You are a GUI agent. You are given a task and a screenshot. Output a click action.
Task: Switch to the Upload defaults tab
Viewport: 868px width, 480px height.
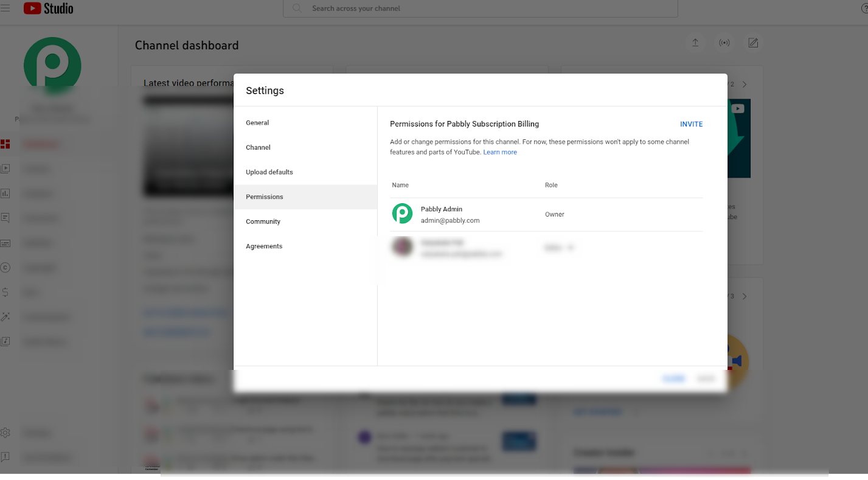click(x=305, y=172)
